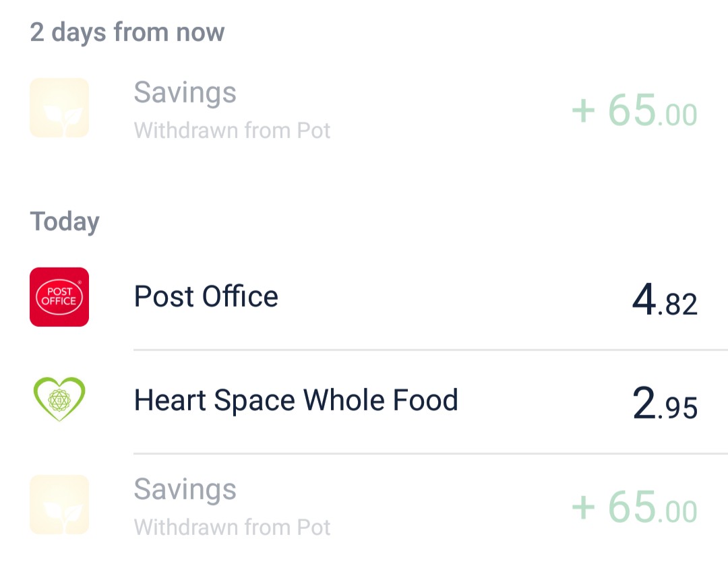Viewport: 728px width, 568px height.
Task: Select the Savings title scheduled in 2 days
Action: (x=185, y=93)
